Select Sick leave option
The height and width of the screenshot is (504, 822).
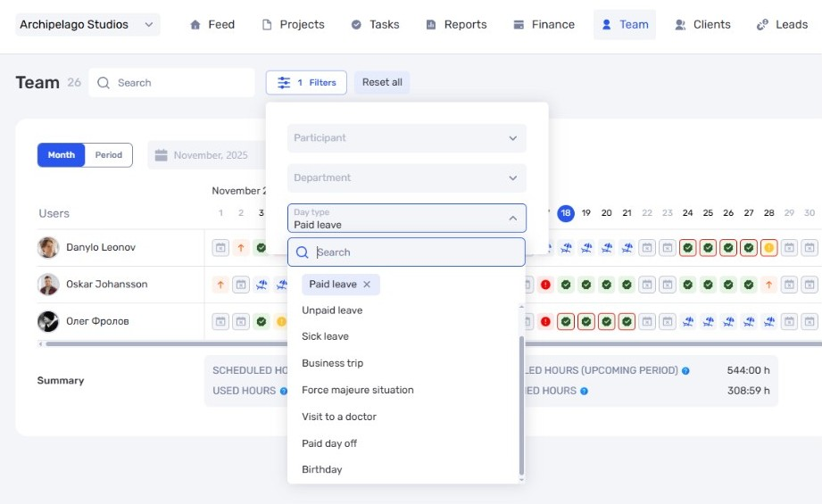point(325,336)
